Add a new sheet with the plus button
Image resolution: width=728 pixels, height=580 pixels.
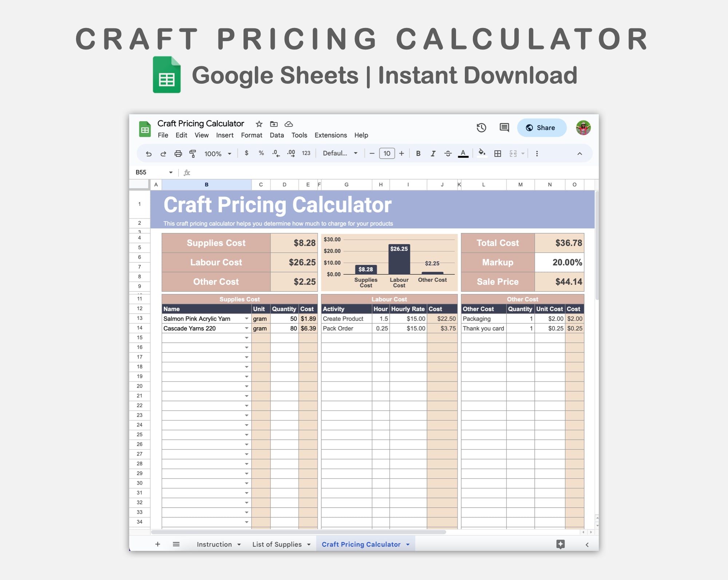click(x=158, y=544)
